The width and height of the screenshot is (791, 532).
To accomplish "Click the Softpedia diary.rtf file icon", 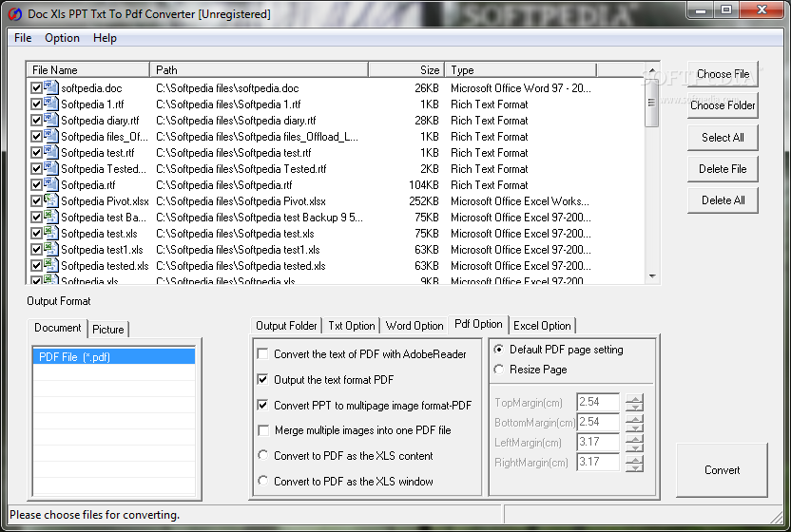I will (x=51, y=120).
